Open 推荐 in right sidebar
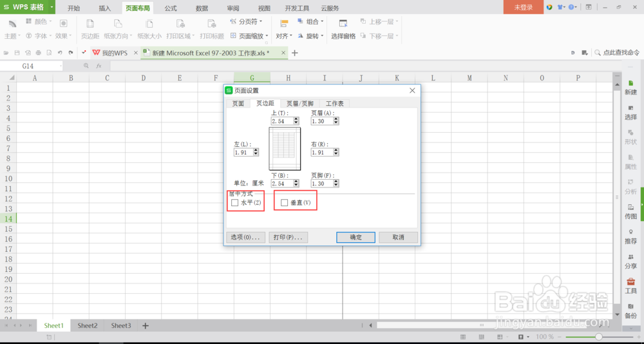Screen dimensions: 644x344 click(631, 236)
